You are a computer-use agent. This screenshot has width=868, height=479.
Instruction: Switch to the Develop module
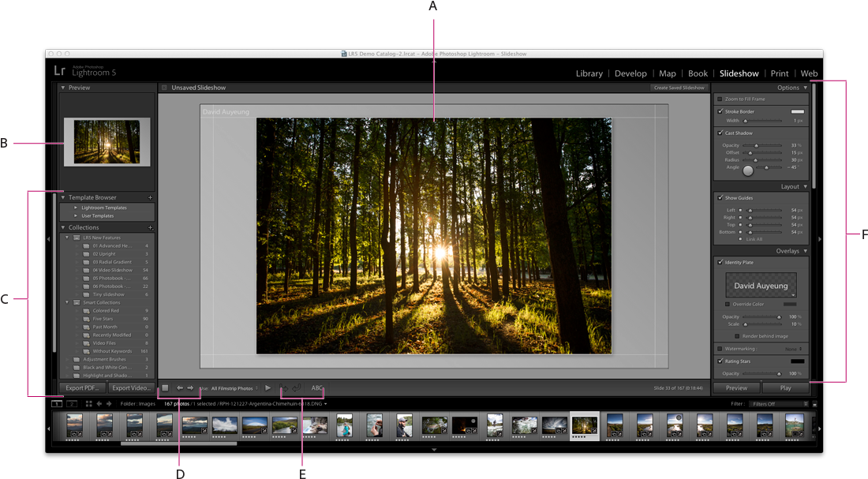pos(630,73)
